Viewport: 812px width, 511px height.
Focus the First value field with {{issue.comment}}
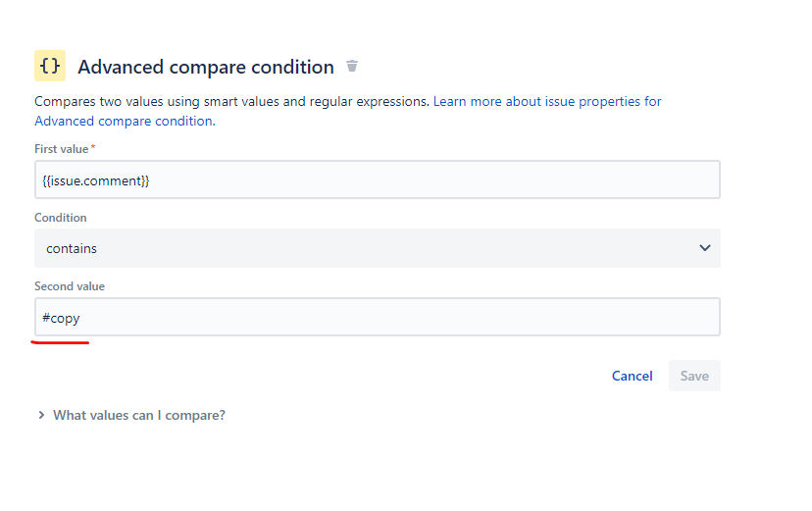(x=377, y=180)
